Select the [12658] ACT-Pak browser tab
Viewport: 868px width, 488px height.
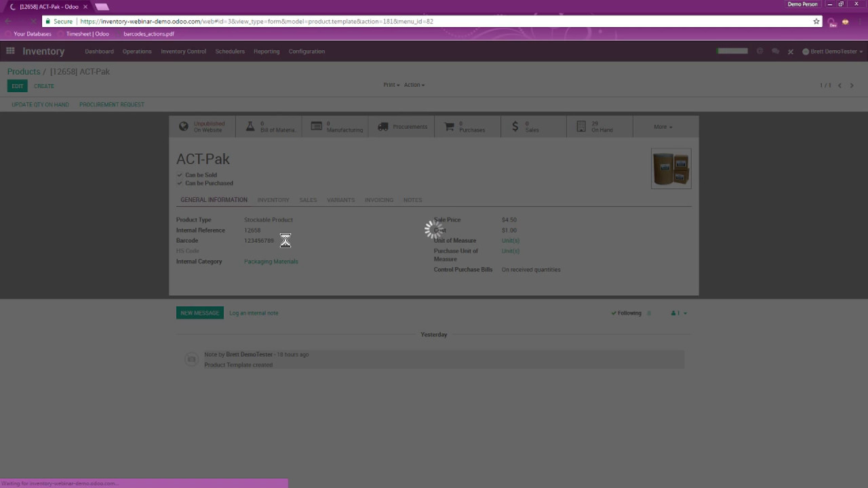coord(49,7)
